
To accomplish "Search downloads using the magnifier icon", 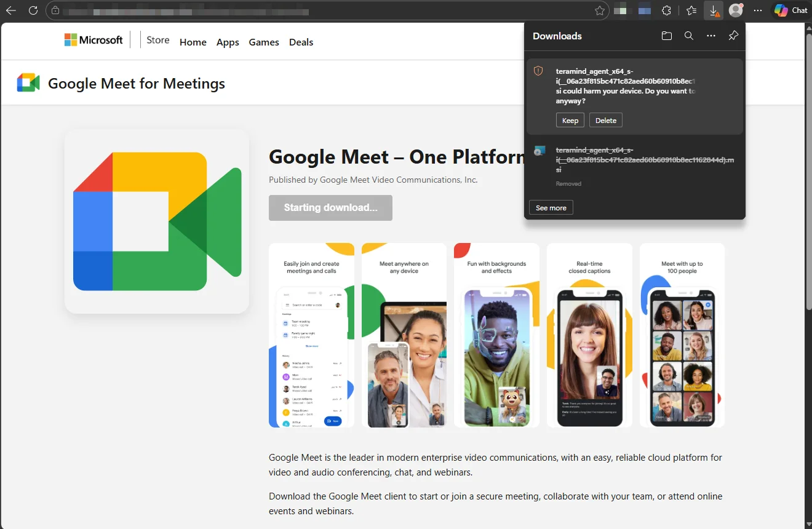I will point(688,36).
